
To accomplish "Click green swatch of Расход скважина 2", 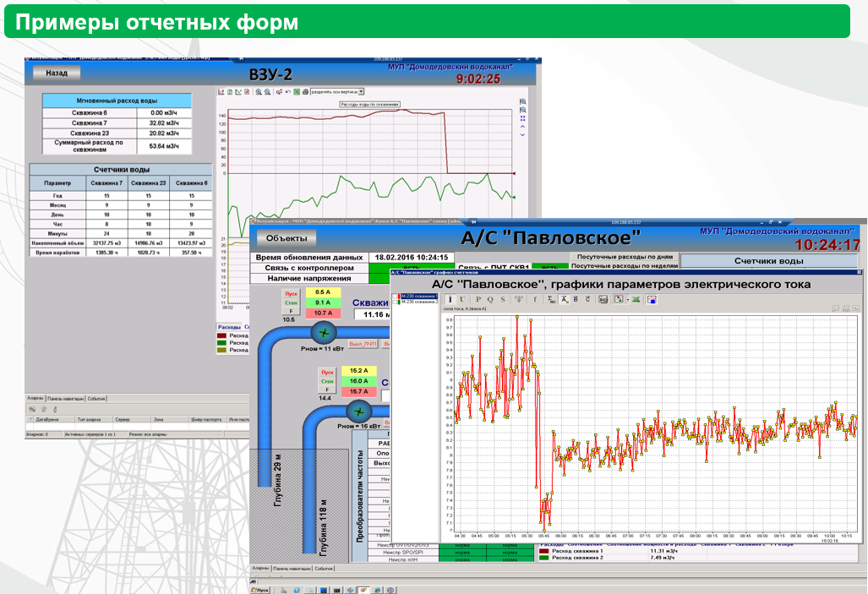I will (x=543, y=558).
